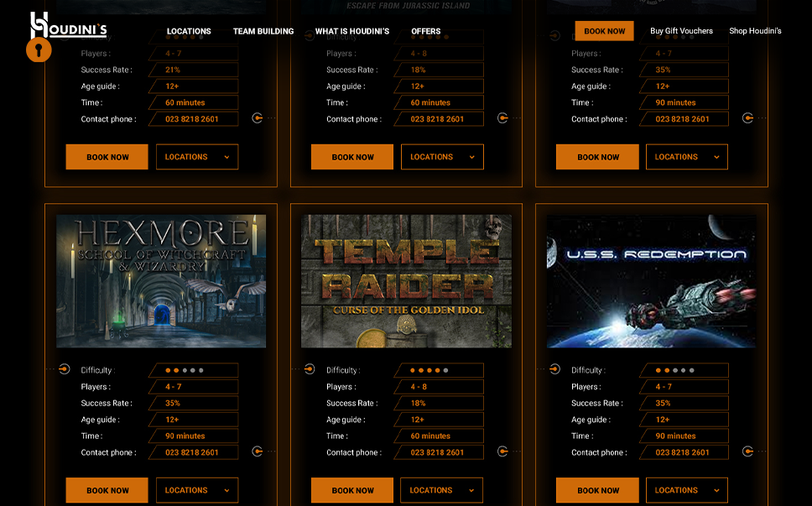Click the key icon beside U.S.S. Redemption's Contact phone

747,451
